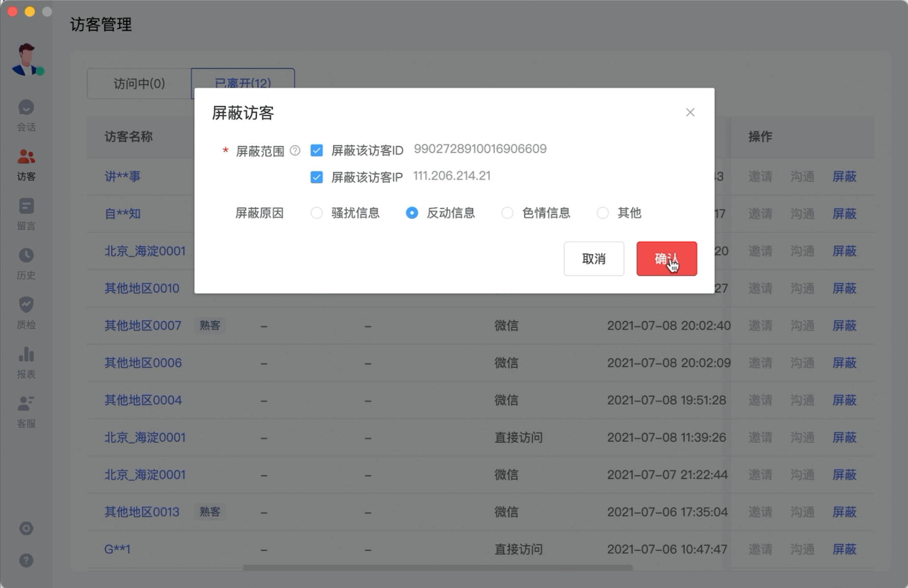This screenshot has height=588, width=908.
Task: Open the settings icon at sidebar bottom
Action: 26,528
